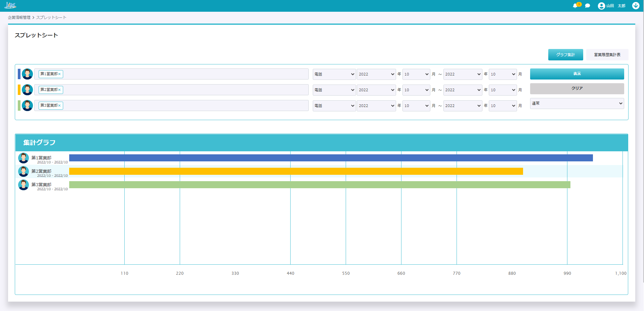Click the avatar in the first filter row

(27, 74)
